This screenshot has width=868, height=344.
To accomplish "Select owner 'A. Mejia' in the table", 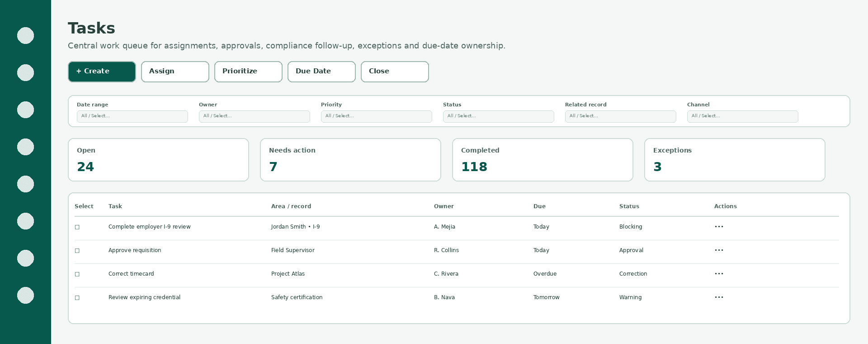I will click(x=444, y=227).
